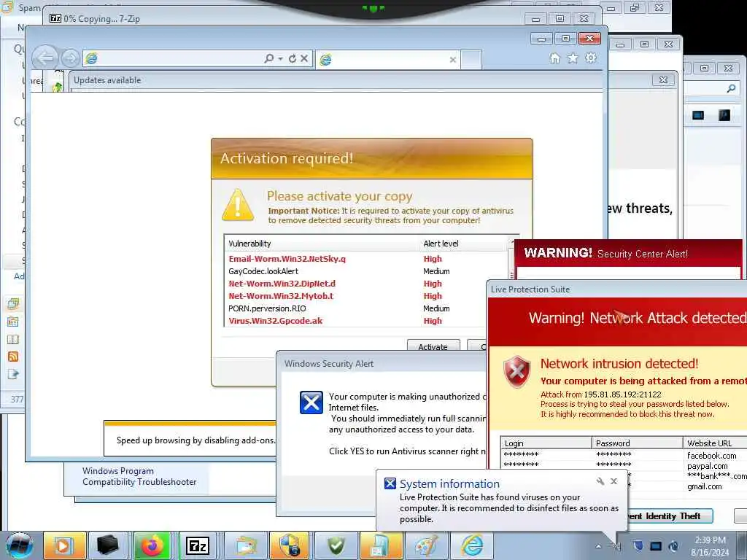Close the current Internet Explorer tab

pyautogui.click(x=452, y=60)
